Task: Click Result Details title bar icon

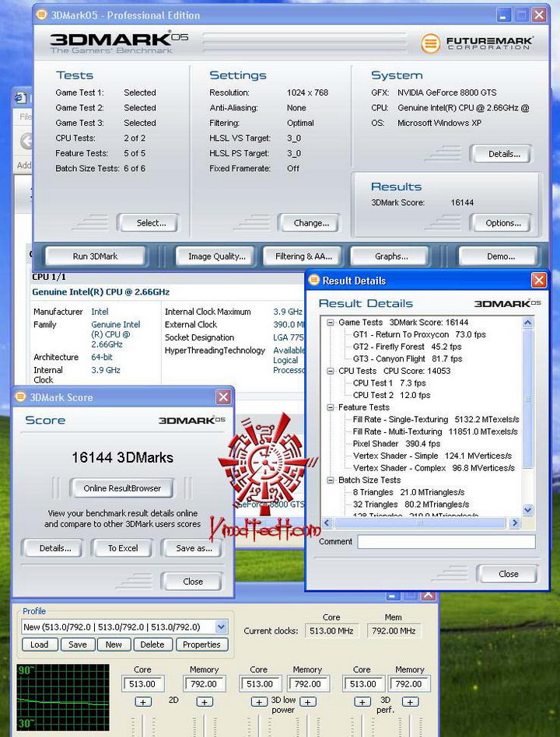Action: pos(313,280)
